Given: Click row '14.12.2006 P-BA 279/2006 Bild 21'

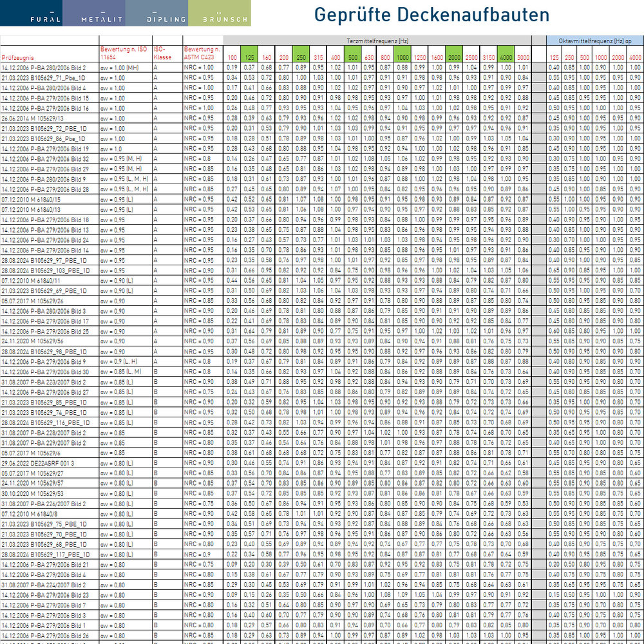Looking at the screenshot, I should (321, 564).
